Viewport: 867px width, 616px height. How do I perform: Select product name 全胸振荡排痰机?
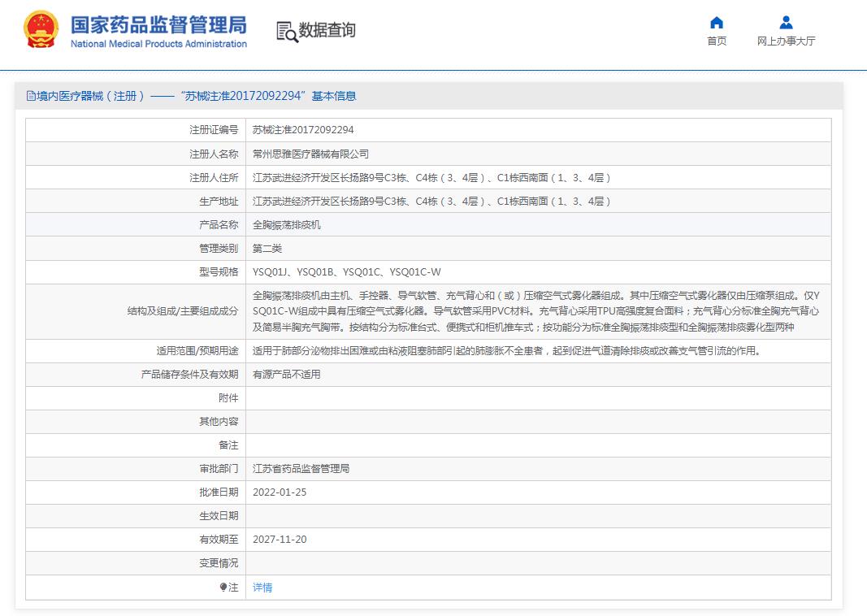tap(286, 224)
